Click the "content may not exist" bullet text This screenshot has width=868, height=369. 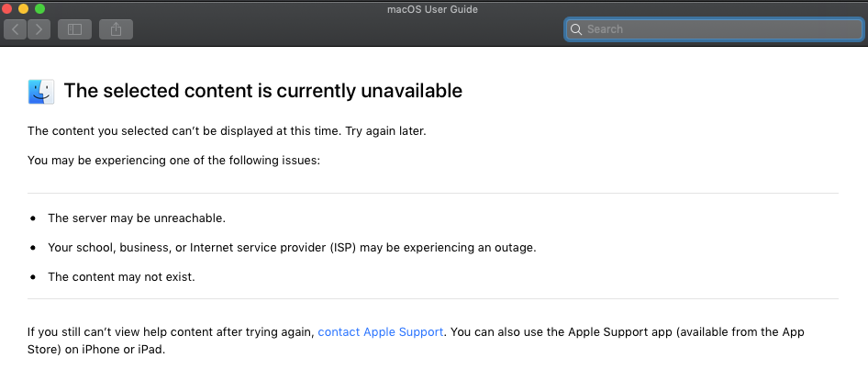click(x=121, y=276)
